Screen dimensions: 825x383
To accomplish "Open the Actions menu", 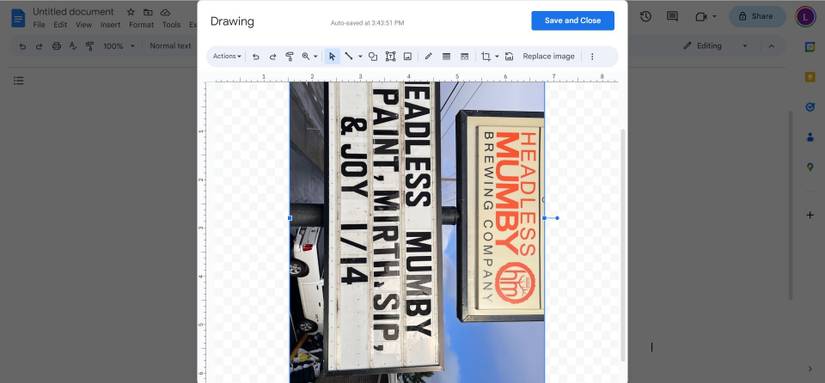I will pyautogui.click(x=227, y=56).
